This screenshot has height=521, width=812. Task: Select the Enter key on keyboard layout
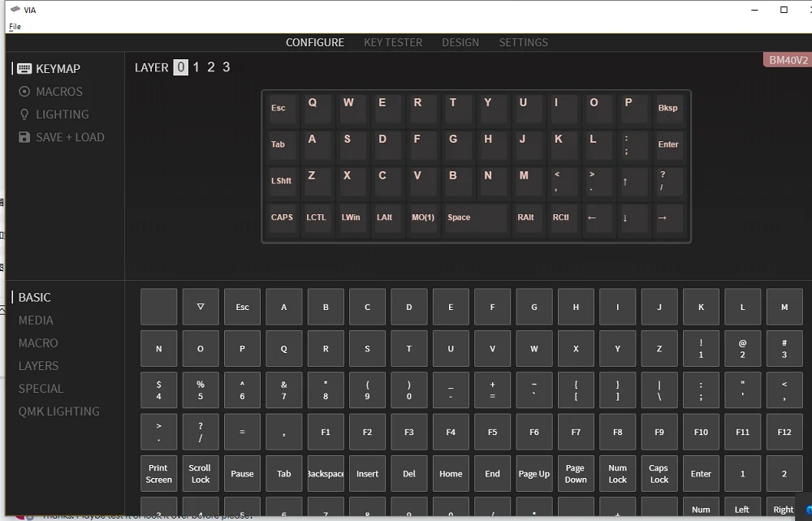(x=668, y=144)
